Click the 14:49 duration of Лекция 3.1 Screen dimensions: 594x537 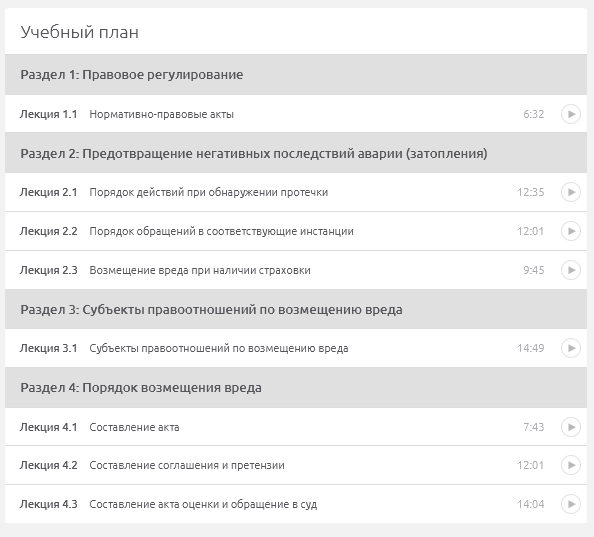click(x=530, y=348)
